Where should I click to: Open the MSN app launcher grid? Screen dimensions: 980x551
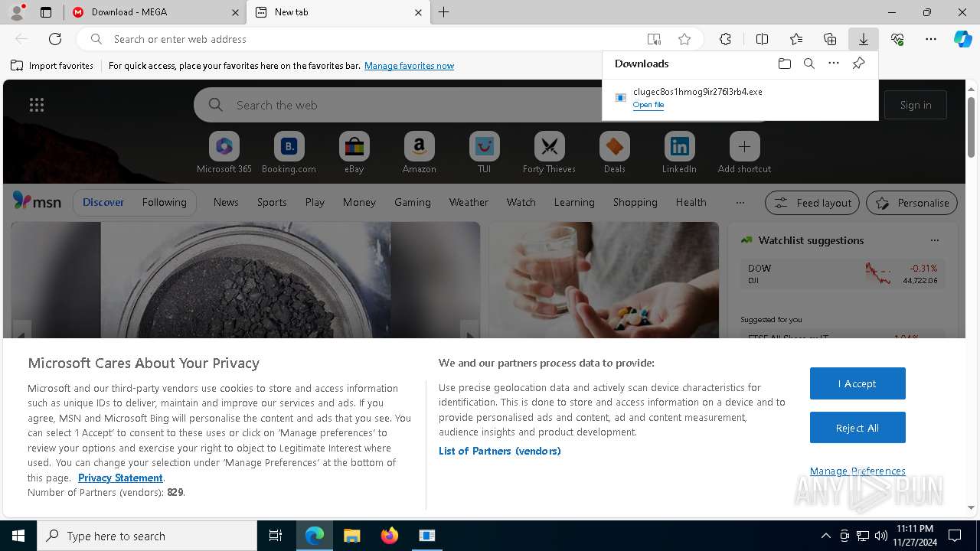click(37, 105)
